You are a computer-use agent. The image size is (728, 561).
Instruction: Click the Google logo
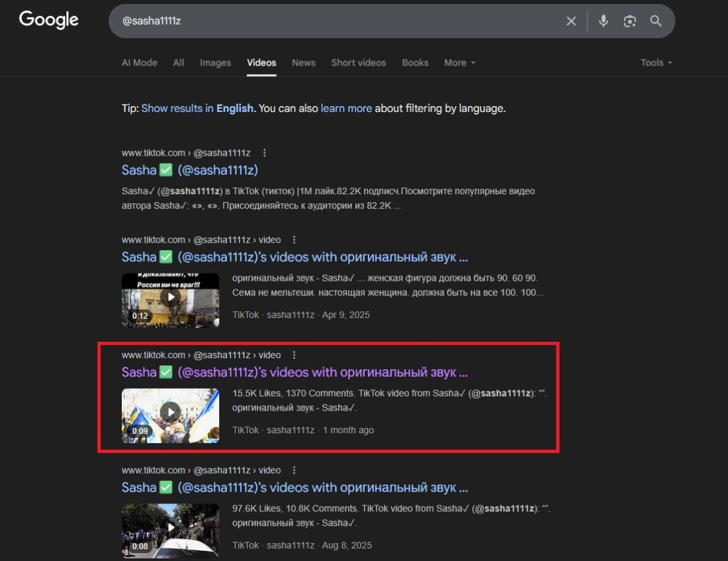pyautogui.click(x=49, y=21)
